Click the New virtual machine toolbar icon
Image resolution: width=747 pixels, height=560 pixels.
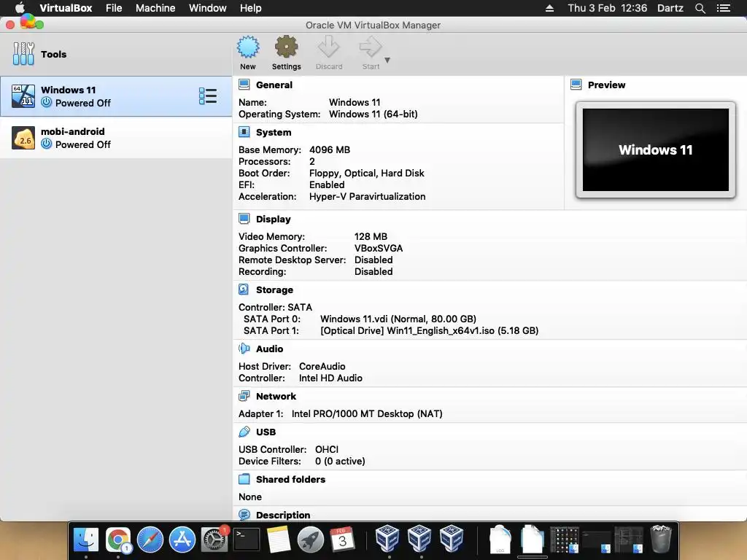248,47
